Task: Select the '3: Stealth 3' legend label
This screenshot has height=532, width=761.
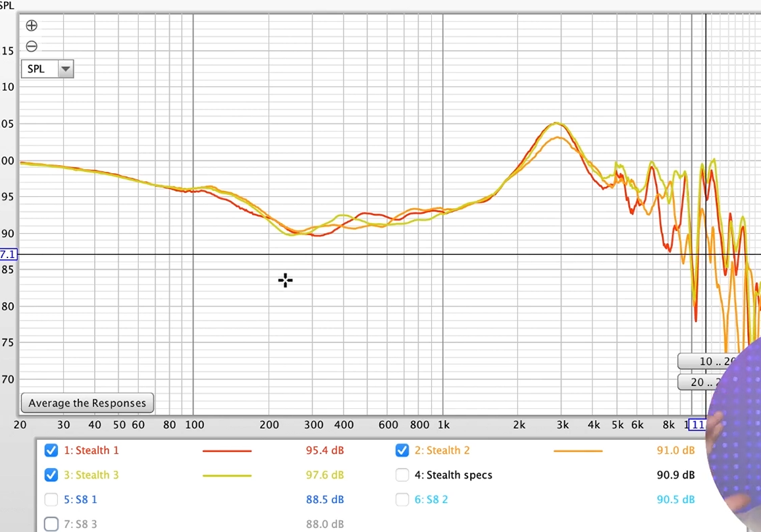Action: point(92,475)
